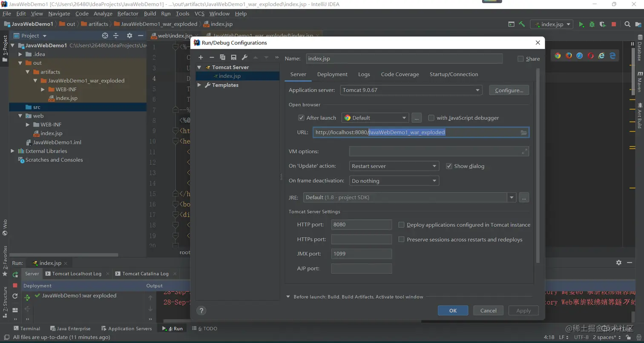Click the Copy Configuration icon
Viewport: 644px width, 343px height.
pyautogui.click(x=222, y=57)
